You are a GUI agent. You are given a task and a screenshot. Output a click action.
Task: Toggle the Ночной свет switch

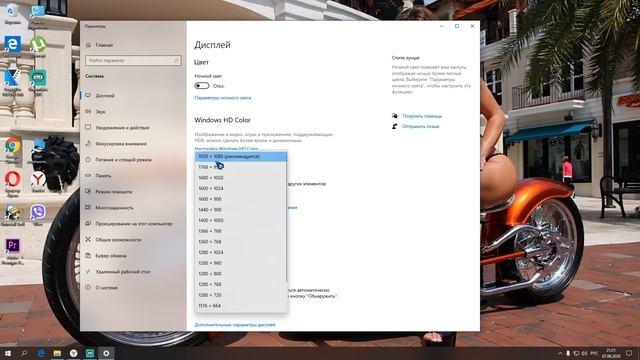pos(202,86)
